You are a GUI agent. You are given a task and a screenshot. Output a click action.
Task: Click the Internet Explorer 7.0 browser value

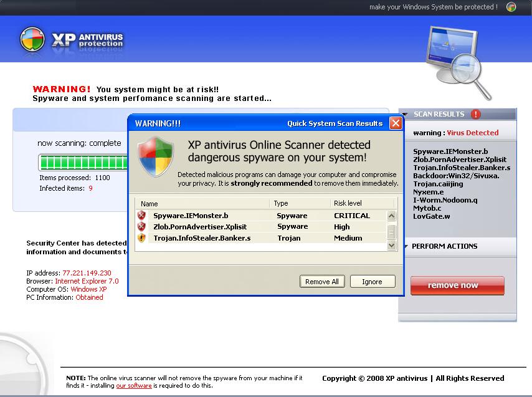[x=87, y=281]
